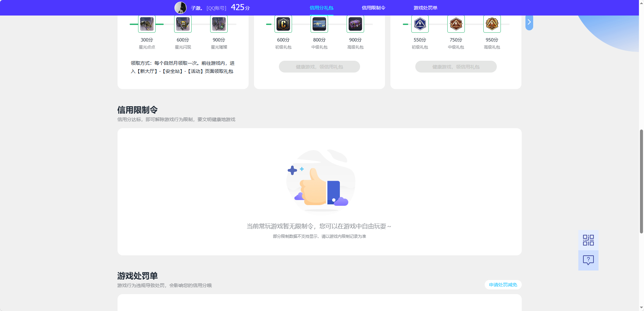Screen dimensions: 644x311
Task: Click the 425分 credit score
Action: pyautogui.click(x=240, y=7)
